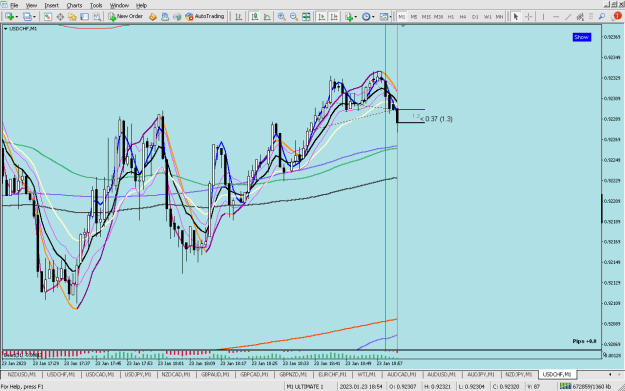Toggle the Terminal panel icon
This screenshot has height=391, width=625.
[x=85, y=17]
